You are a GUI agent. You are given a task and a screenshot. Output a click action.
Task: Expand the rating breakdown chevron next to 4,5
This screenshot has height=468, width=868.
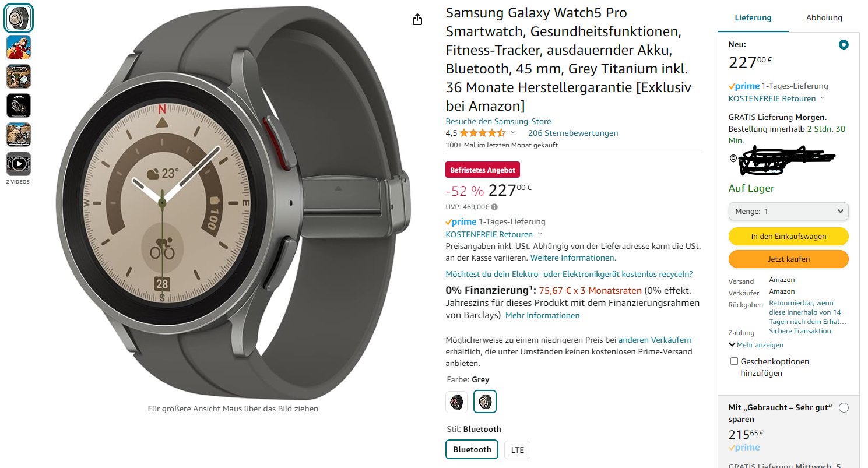tap(513, 133)
